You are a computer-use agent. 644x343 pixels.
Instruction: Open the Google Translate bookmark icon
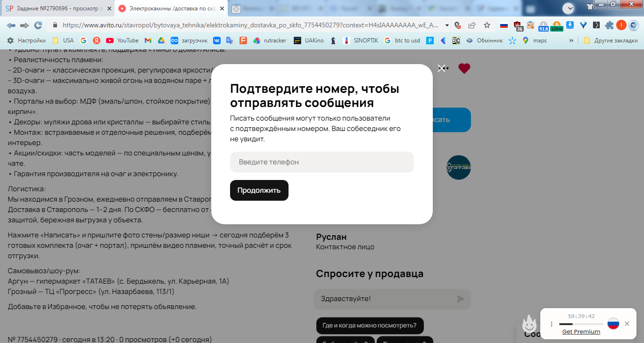230,41
